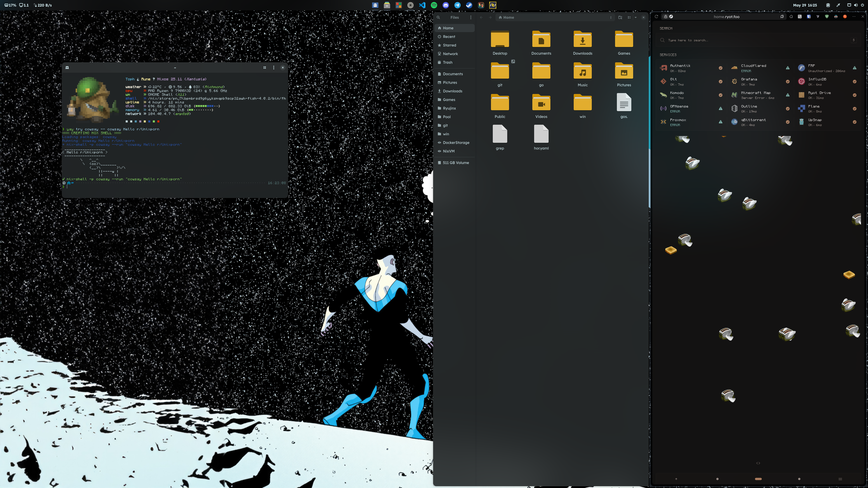Click the up-arrow in dashboard bottom bar
The height and width of the screenshot is (488, 868).
point(676,479)
